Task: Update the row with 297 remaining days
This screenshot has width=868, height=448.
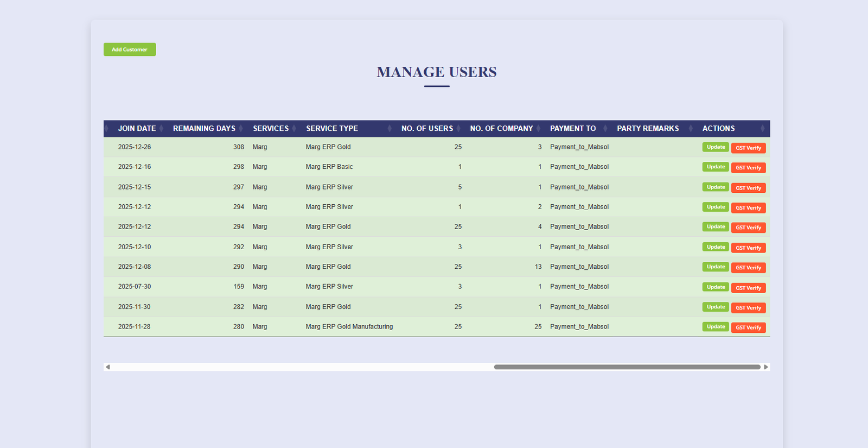Action: coord(716,187)
